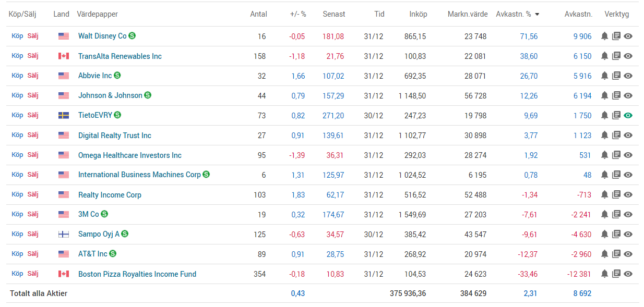The height and width of the screenshot is (307, 644).
Task: Open news icon in 3M Co row
Action: (616, 214)
